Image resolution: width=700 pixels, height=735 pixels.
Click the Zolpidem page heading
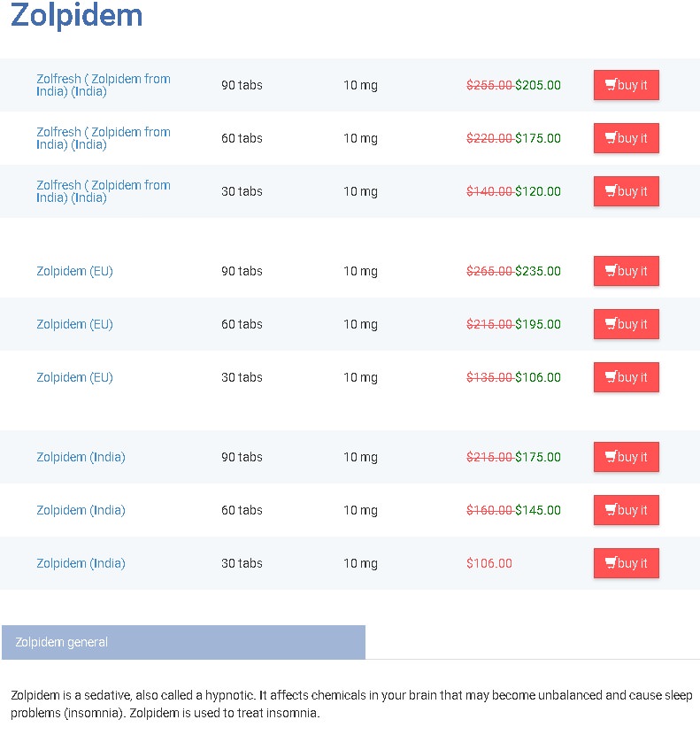click(76, 16)
